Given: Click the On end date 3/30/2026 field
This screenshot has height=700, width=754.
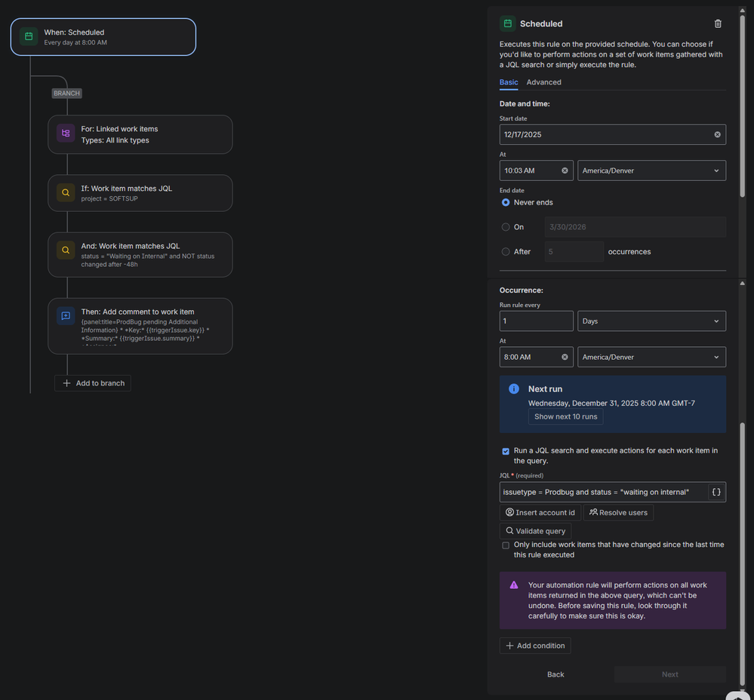Looking at the screenshot, I should tap(636, 227).
